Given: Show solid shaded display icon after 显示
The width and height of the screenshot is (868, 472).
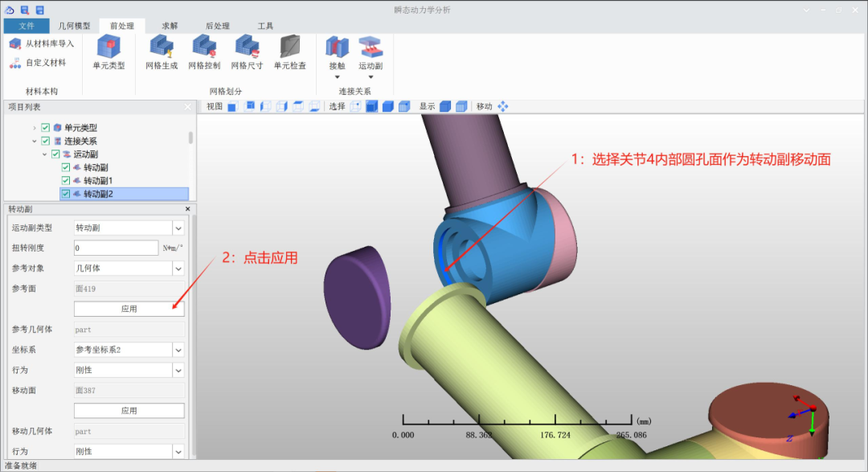Looking at the screenshot, I should 445,106.
